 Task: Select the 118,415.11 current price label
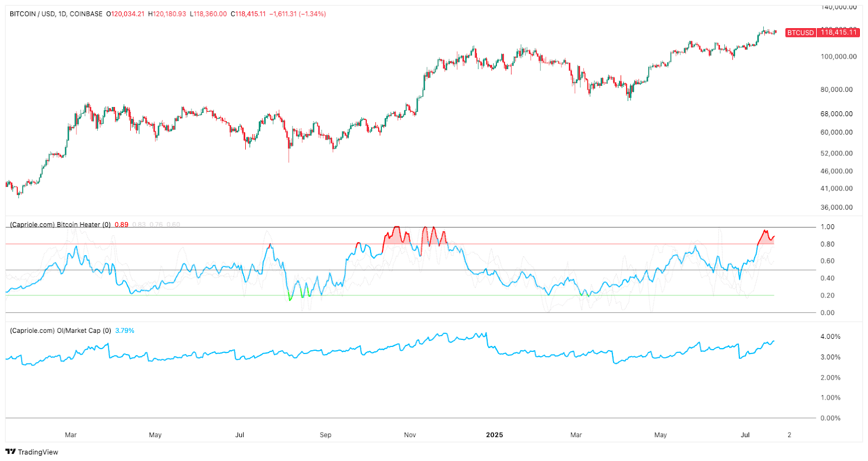(838, 33)
